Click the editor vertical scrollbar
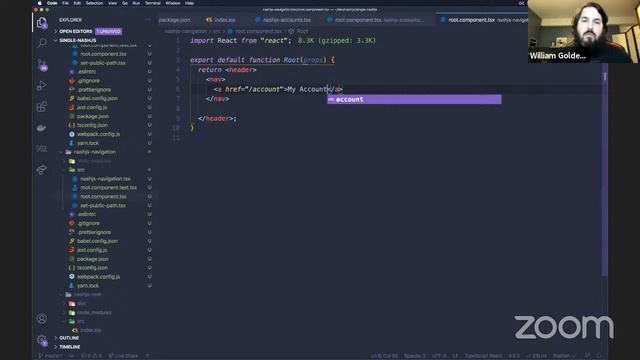Image resolution: width=640 pixels, height=360 pixels. pos(605,171)
